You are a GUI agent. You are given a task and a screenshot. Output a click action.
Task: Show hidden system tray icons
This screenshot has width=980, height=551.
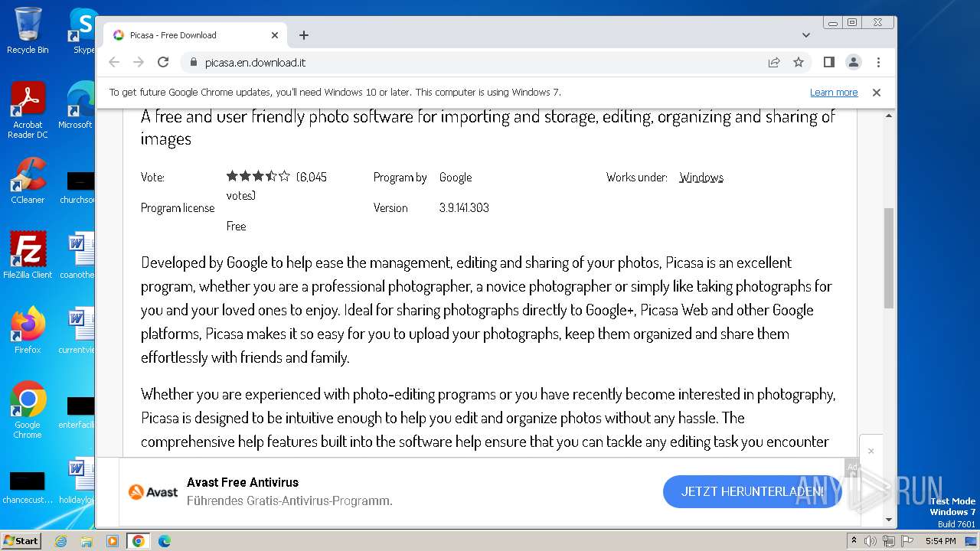(854, 541)
